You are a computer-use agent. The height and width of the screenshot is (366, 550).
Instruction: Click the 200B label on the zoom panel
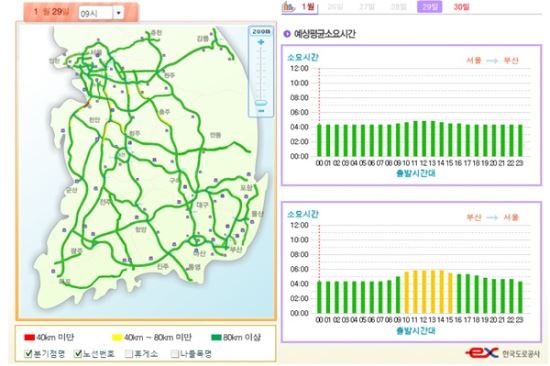261,31
